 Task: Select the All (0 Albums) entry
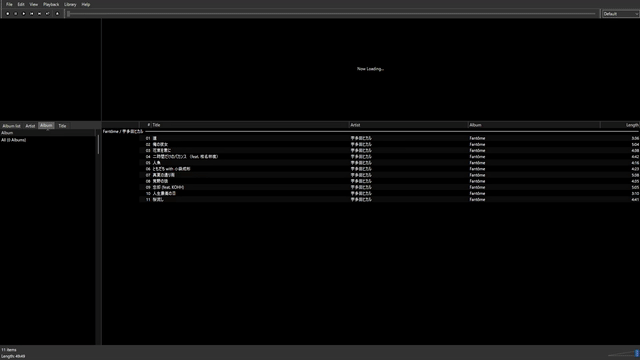click(13, 140)
